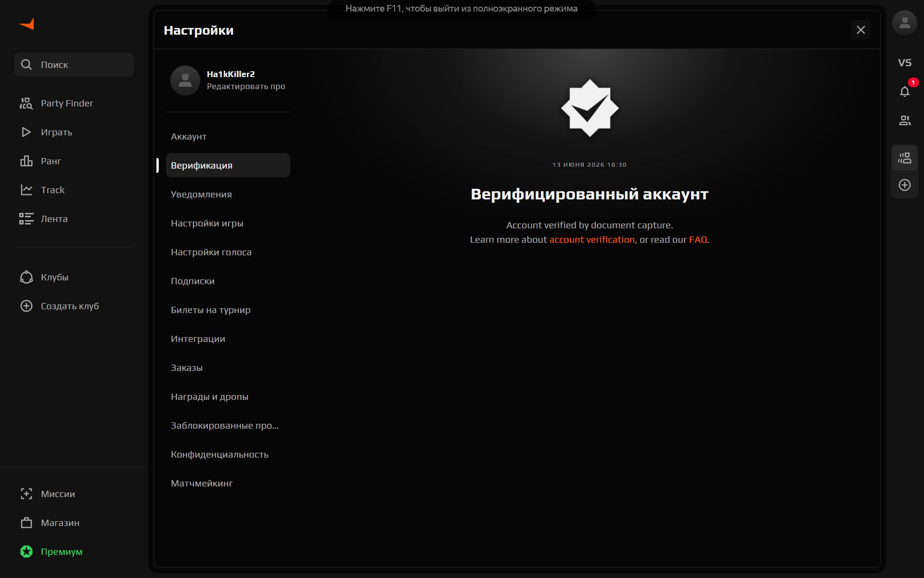Open the Подписки tab
The height and width of the screenshot is (578, 924).
point(228,281)
